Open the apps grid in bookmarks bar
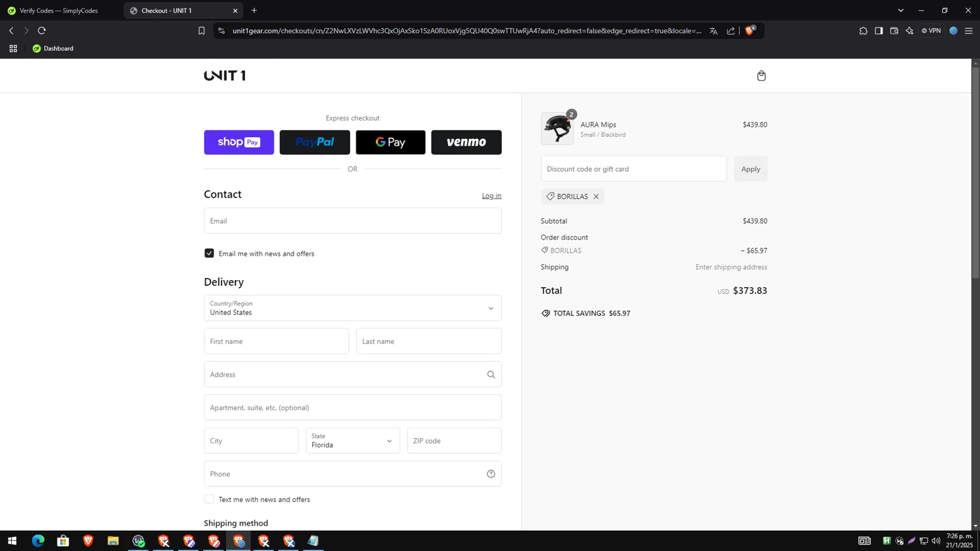The width and height of the screenshot is (980, 551). pos(13,48)
